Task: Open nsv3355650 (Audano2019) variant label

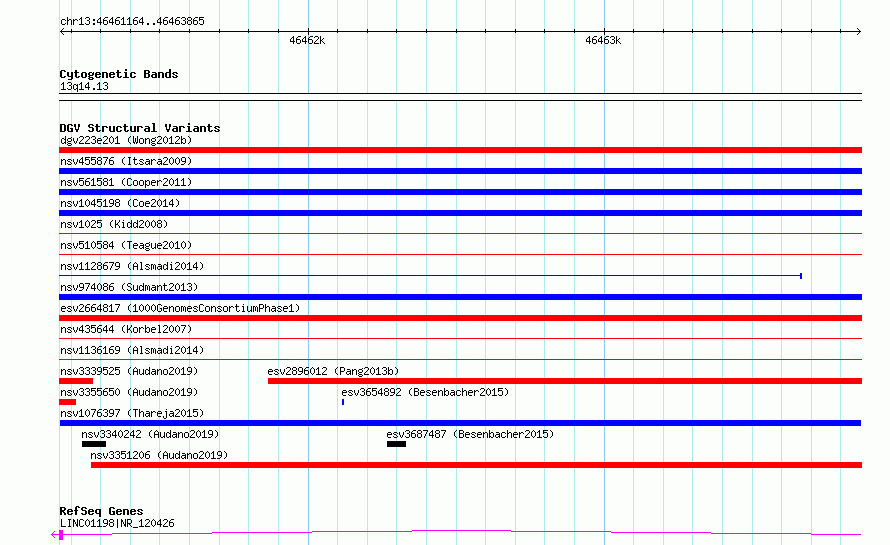Action: click(129, 392)
